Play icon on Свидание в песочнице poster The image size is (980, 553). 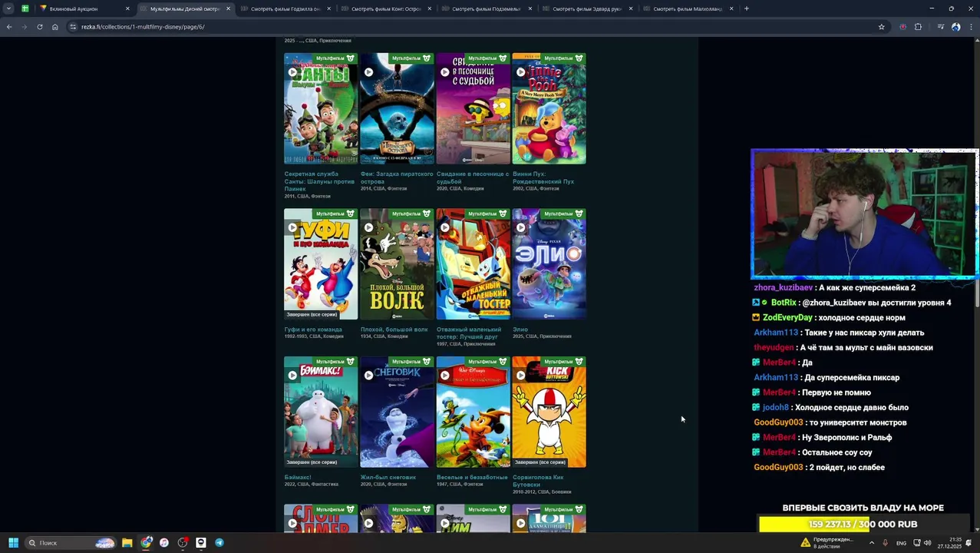[x=444, y=72]
